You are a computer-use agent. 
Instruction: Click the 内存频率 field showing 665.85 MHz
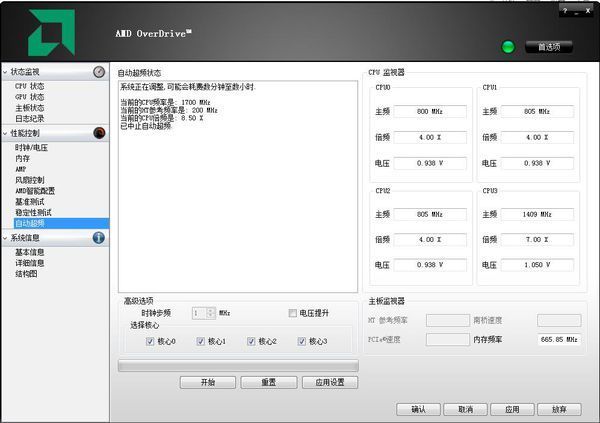point(559,340)
